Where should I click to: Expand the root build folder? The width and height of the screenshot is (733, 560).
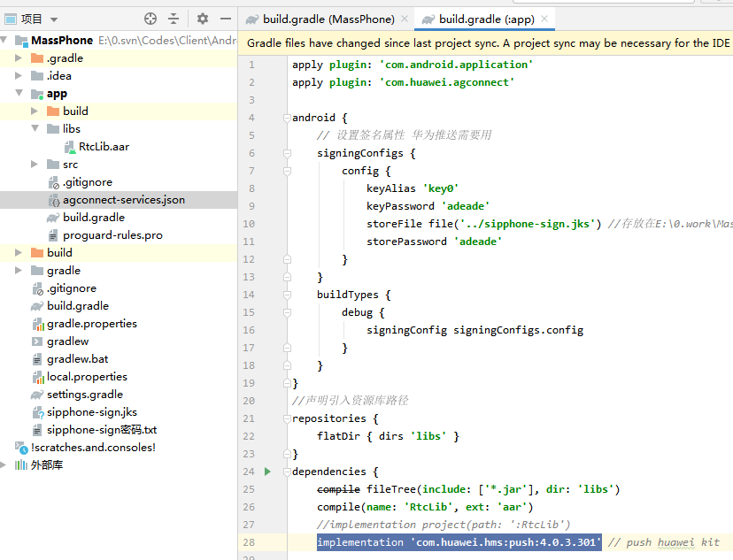click(19, 253)
